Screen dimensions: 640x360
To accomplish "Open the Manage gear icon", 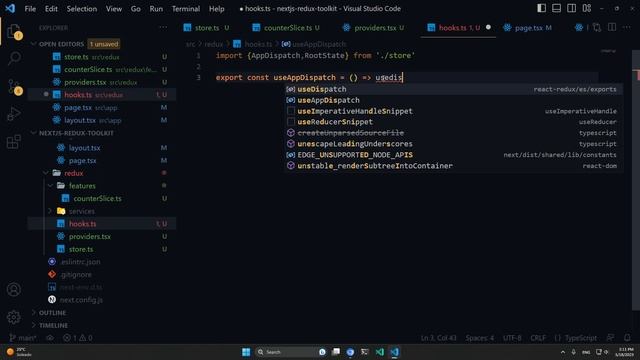I will pos(14,317).
